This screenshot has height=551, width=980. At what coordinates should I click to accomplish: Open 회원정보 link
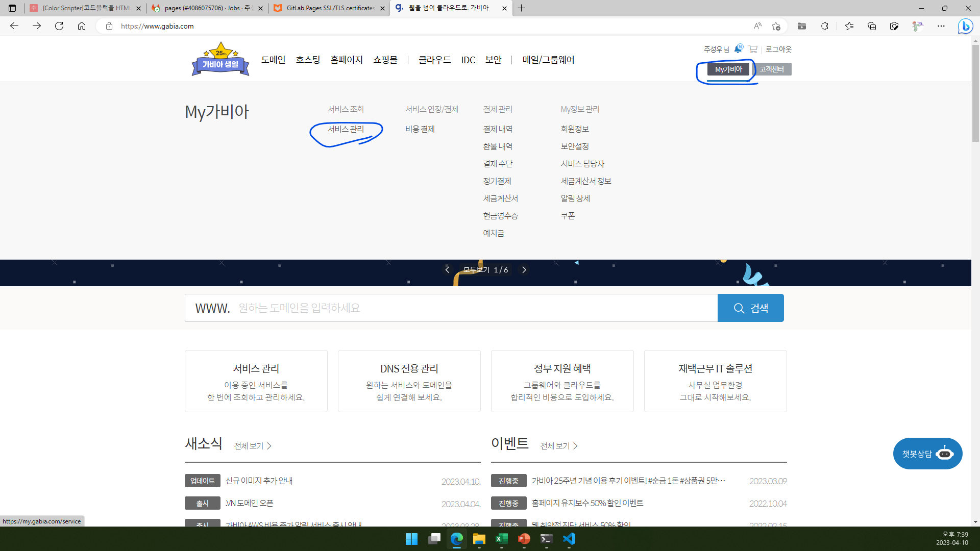[x=575, y=129]
